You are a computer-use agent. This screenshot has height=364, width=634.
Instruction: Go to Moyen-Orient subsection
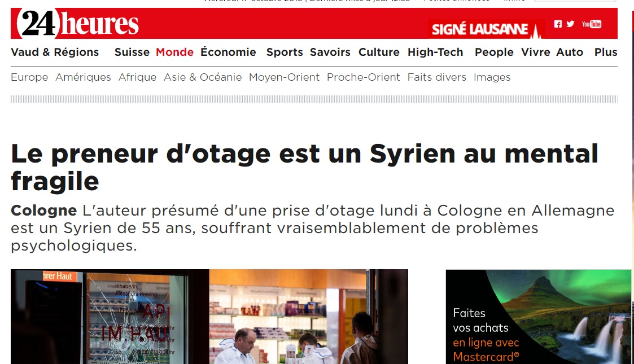284,77
